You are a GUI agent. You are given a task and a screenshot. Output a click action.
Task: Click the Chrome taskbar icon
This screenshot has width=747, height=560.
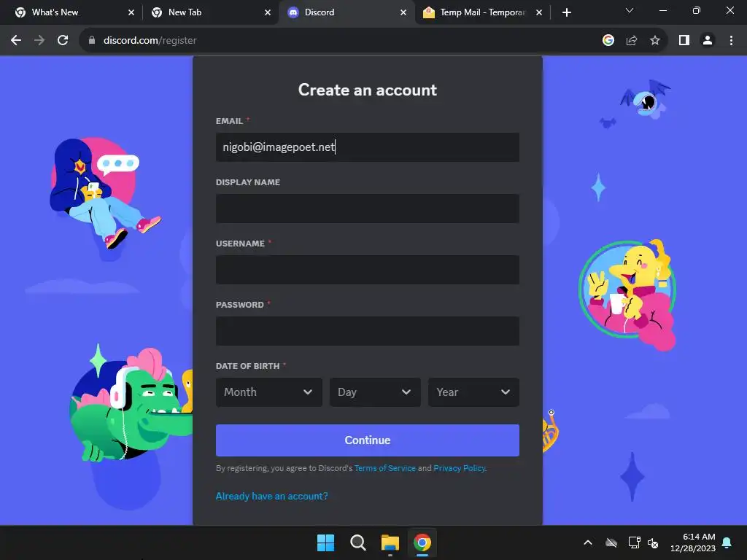point(422,542)
